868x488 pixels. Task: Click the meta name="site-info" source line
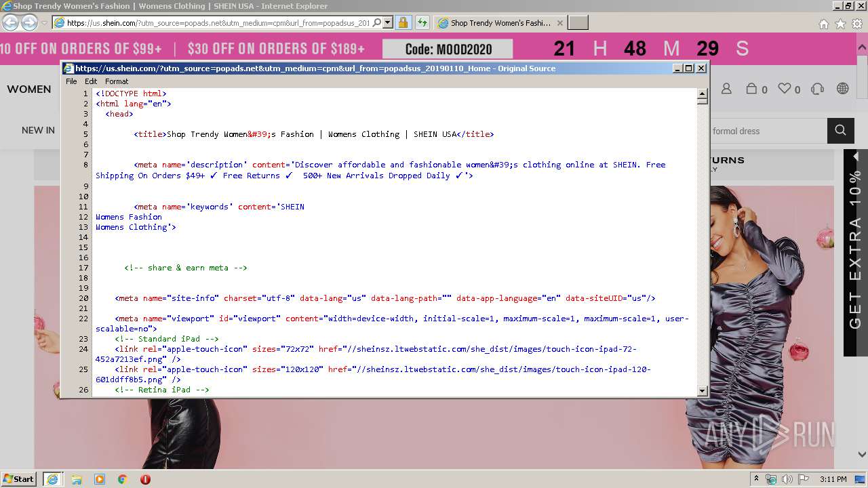tap(385, 298)
